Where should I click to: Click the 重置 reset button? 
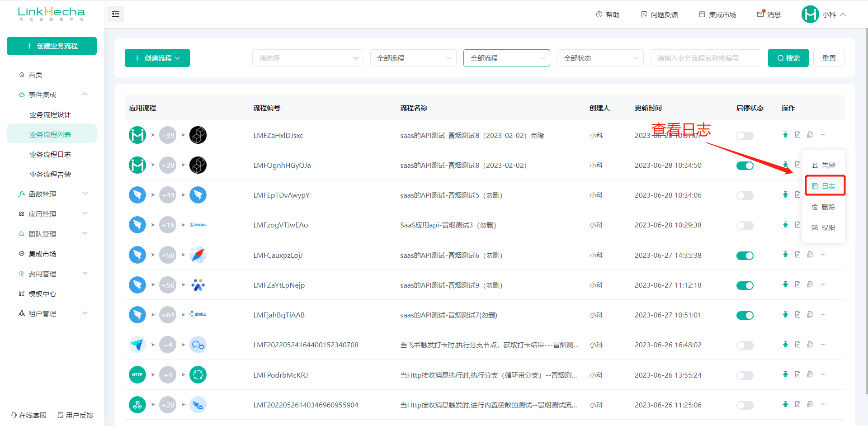click(x=829, y=58)
